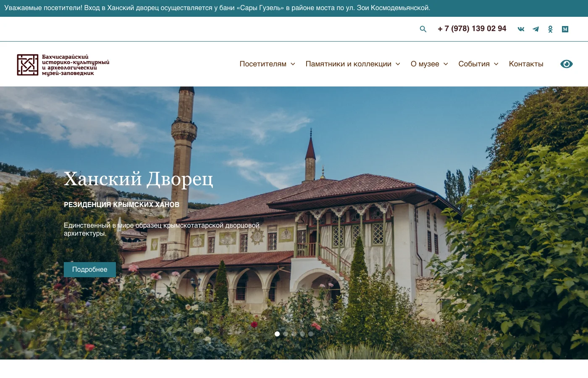Expand the Памятники и коллекции menu
Screen dimensions: 588x378
pyautogui.click(x=353, y=64)
